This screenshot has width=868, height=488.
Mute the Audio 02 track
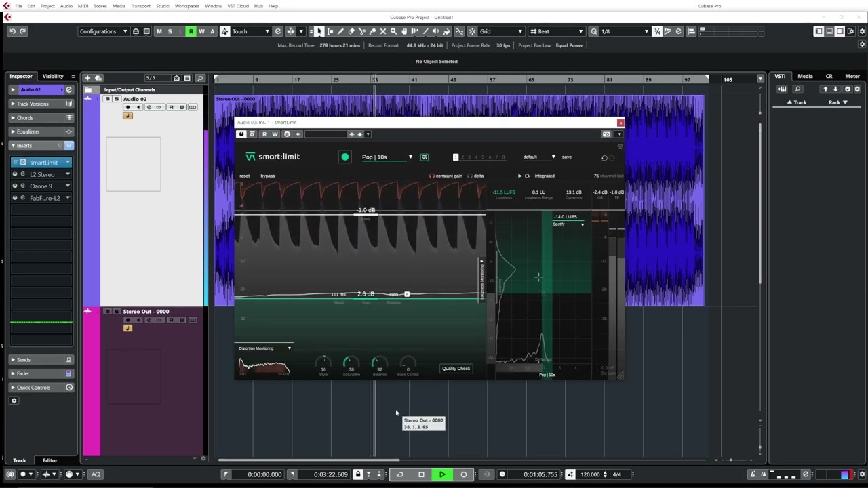(x=107, y=99)
